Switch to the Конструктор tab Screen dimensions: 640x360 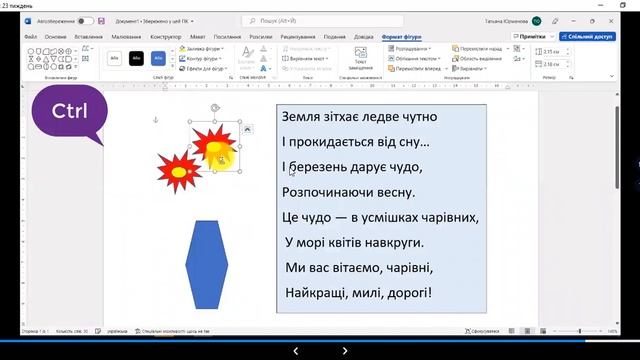coord(166,37)
